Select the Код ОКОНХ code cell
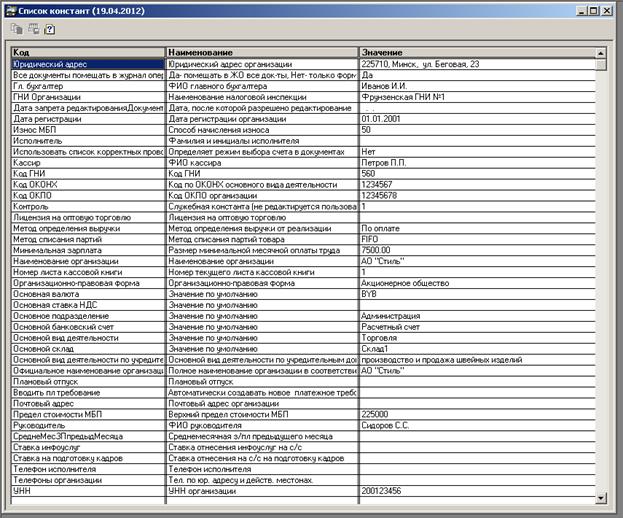623x518 pixels. click(88, 184)
